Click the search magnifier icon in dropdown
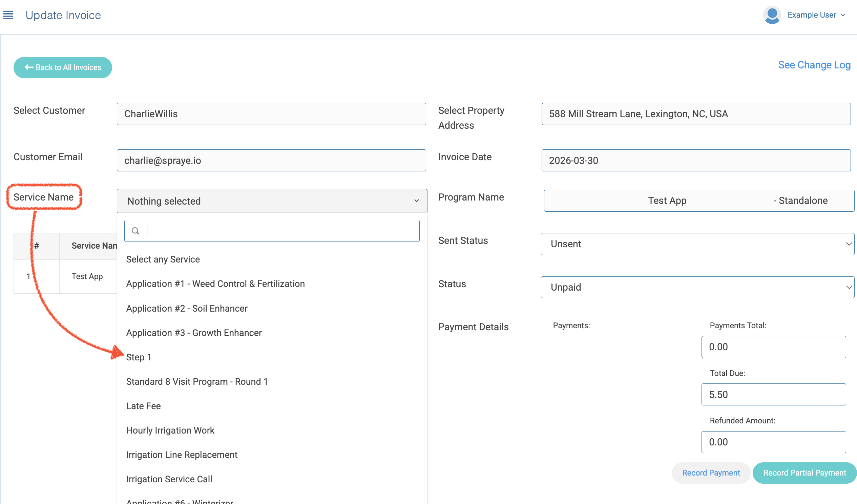This screenshot has width=857, height=504. pyautogui.click(x=135, y=231)
